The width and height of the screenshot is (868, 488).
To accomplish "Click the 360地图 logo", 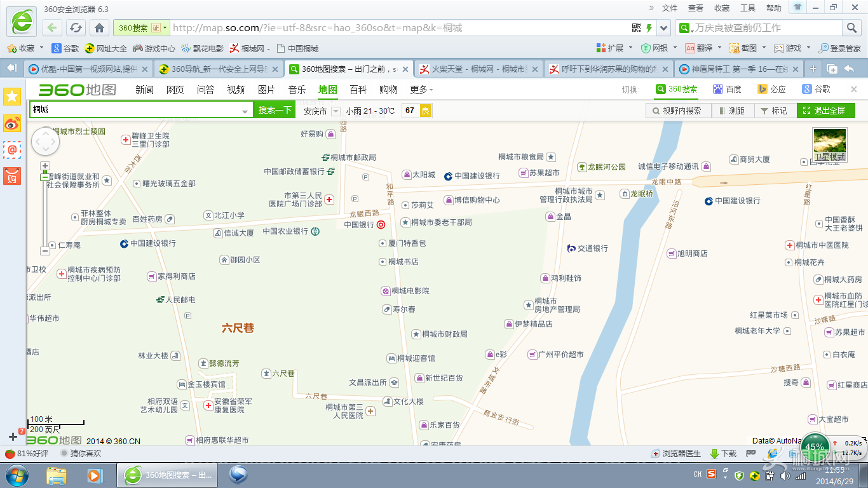I will pos(78,90).
